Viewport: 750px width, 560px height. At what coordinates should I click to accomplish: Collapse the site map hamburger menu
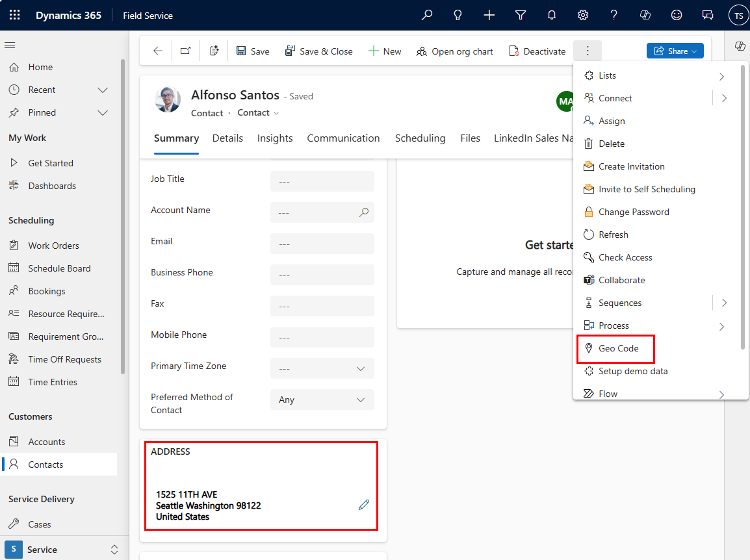10,45
